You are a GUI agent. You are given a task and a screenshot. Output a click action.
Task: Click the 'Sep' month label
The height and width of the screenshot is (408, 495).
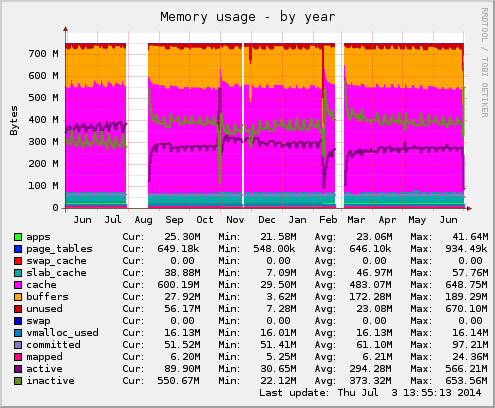click(174, 220)
